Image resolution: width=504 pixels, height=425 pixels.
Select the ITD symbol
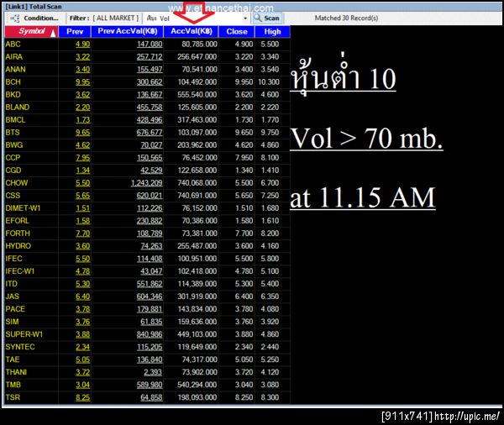(11, 284)
